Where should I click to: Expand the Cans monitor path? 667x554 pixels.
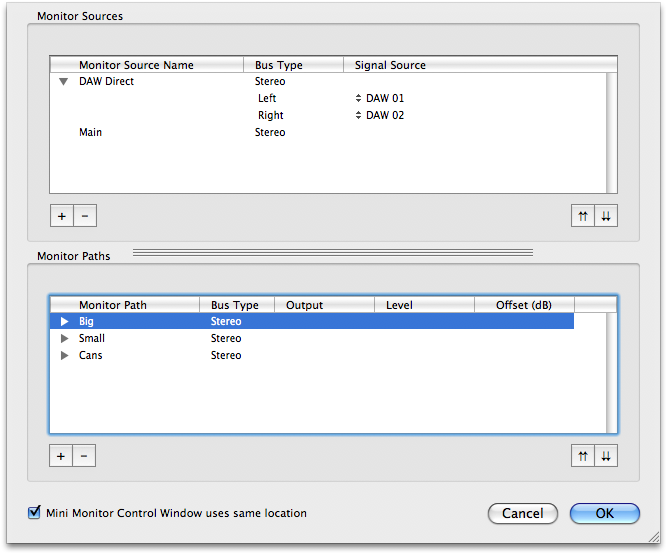64,355
